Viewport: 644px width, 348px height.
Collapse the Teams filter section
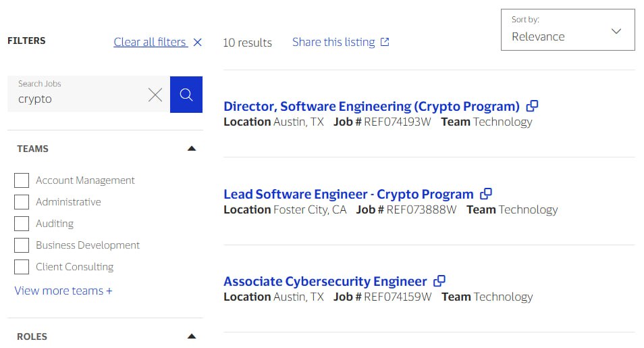pyautogui.click(x=192, y=149)
